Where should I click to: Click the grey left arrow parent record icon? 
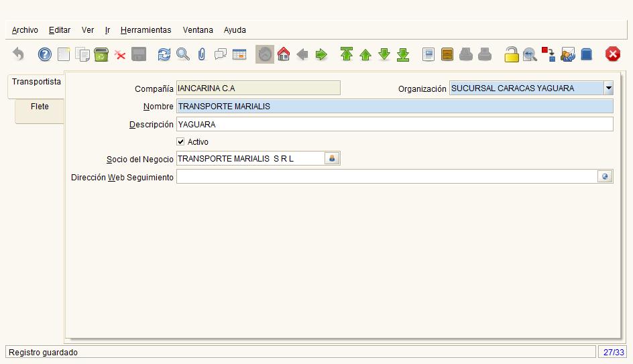click(302, 54)
